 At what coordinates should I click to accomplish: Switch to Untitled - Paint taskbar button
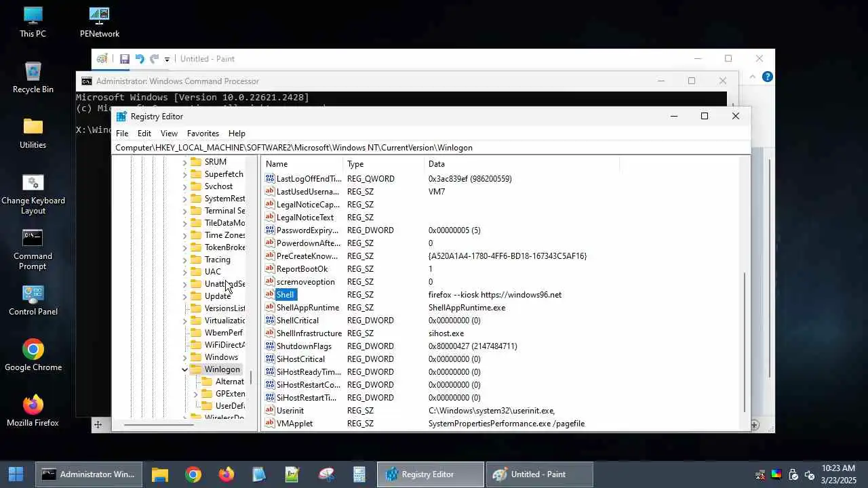539,474
